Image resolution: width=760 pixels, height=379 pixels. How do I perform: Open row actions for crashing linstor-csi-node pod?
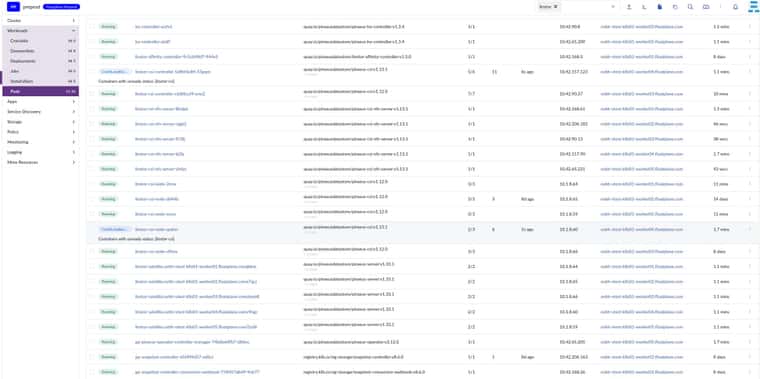pyautogui.click(x=749, y=229)
